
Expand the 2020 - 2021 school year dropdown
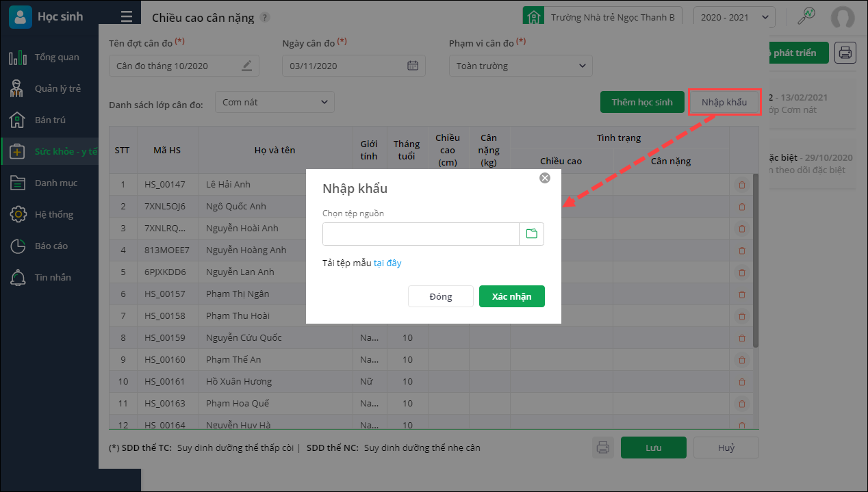click(x=734, y=17)
